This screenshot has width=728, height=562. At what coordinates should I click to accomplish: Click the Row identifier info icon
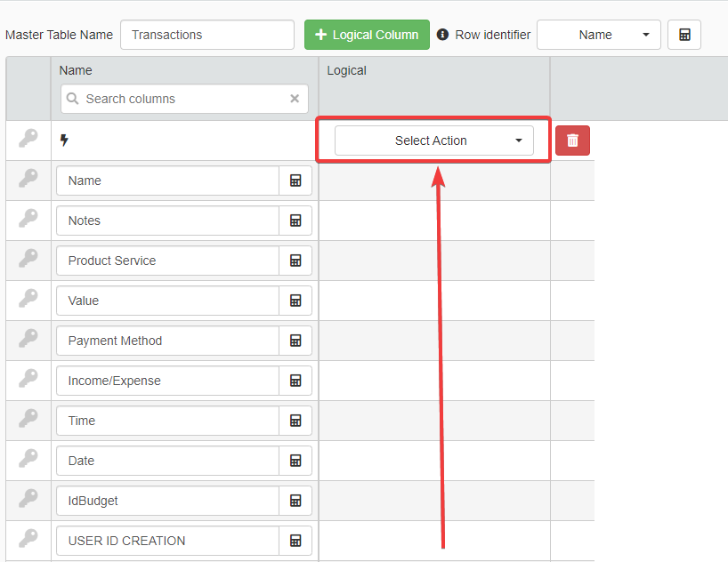[x=443, y=35]
